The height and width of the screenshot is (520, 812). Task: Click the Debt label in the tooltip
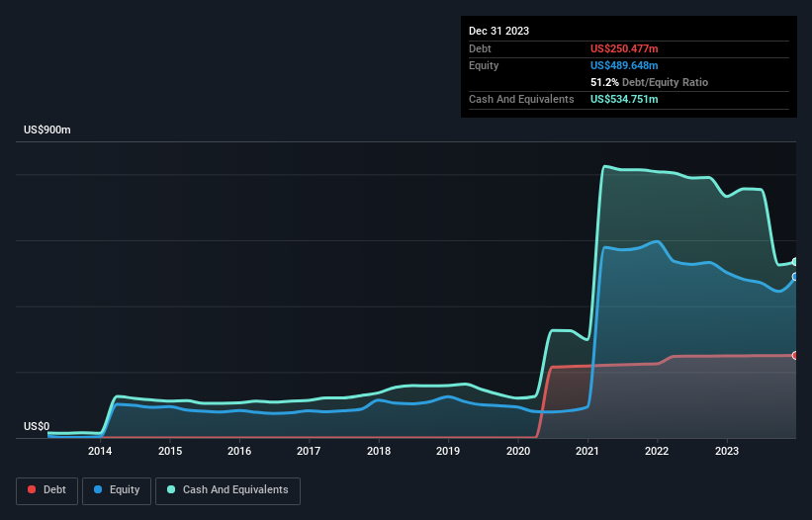(x=480, y=48)
